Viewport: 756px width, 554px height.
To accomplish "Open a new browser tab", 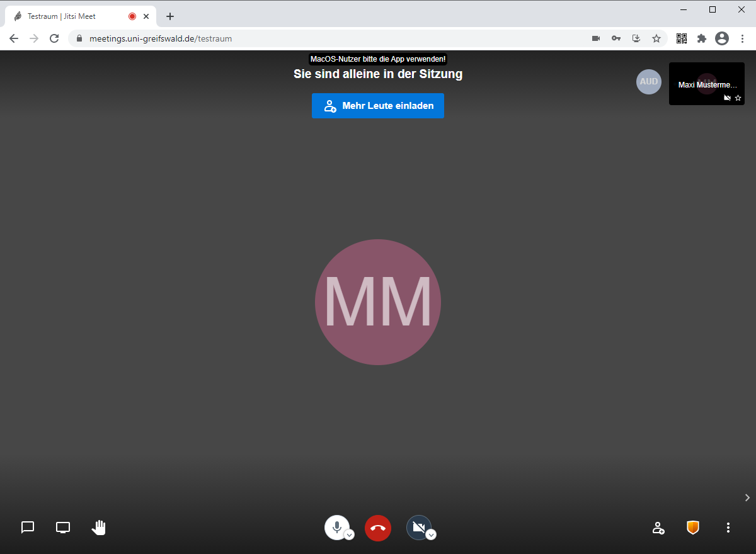I will pos(170,16).
